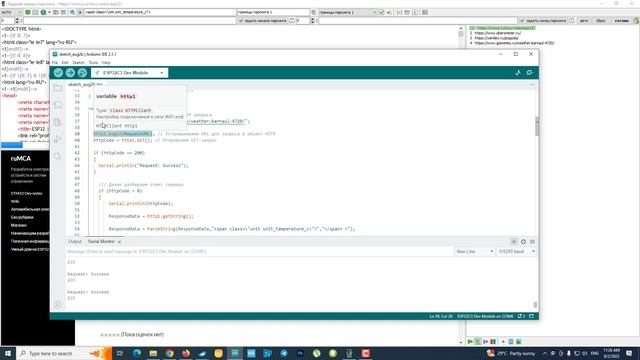
Task: Clear output icon in Serial Monitor panel
Action: click(x=532, y=242)
